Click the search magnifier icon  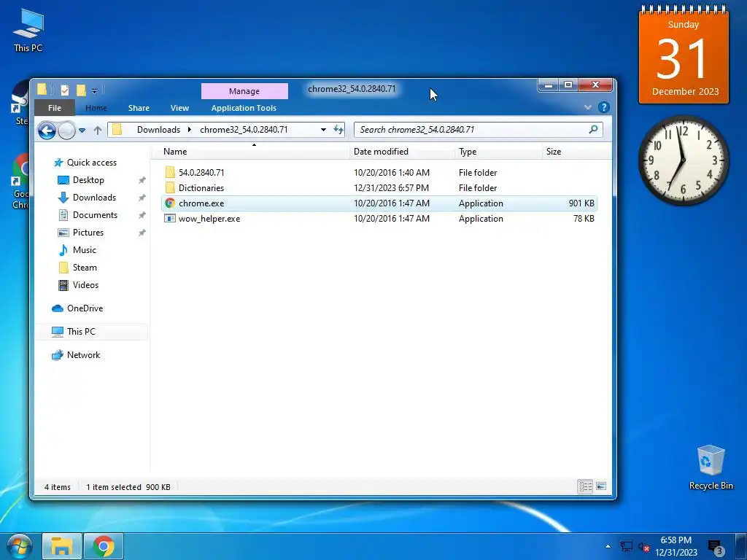click(593, 130)
